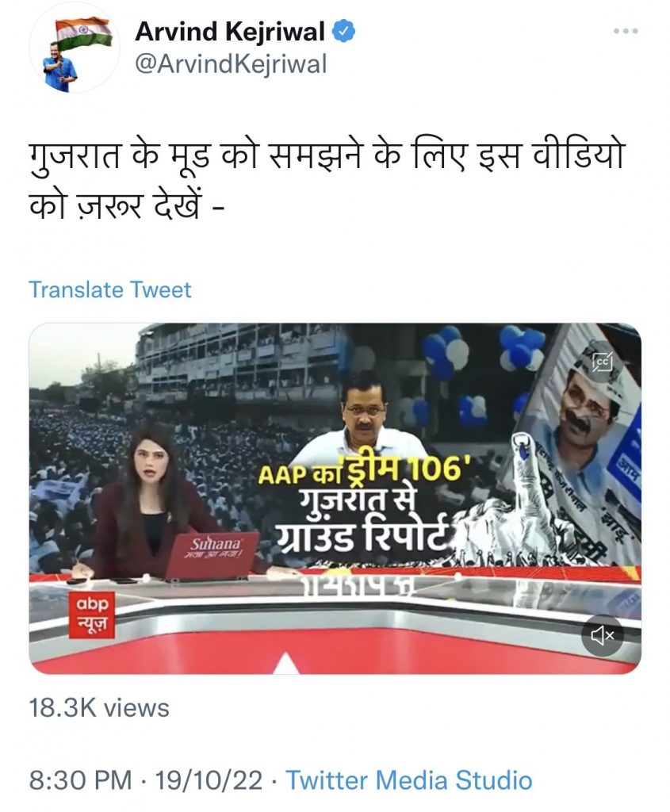Click the blue verified badge icon

[343, 32]
